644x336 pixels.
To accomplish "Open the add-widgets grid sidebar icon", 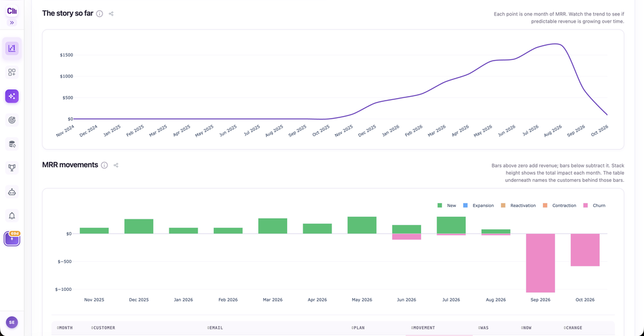I will (x=12, y=72).
